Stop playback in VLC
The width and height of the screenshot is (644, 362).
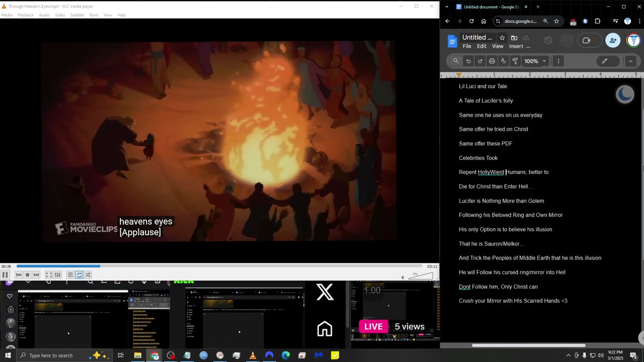(28, 275)
